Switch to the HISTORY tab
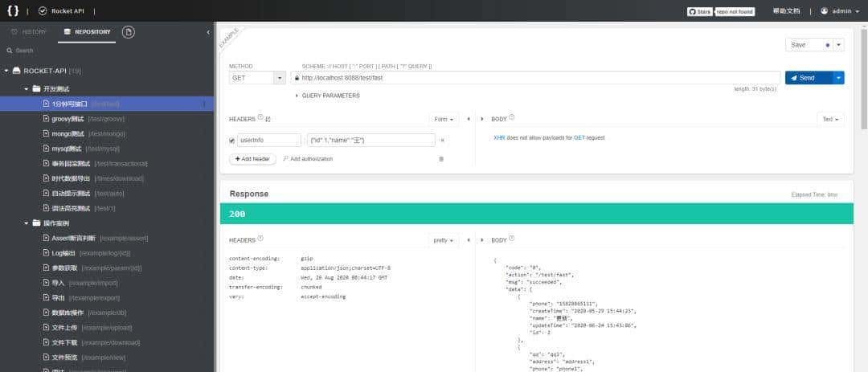The height and width of the screenshot is (372, 868). pos(29,31)
